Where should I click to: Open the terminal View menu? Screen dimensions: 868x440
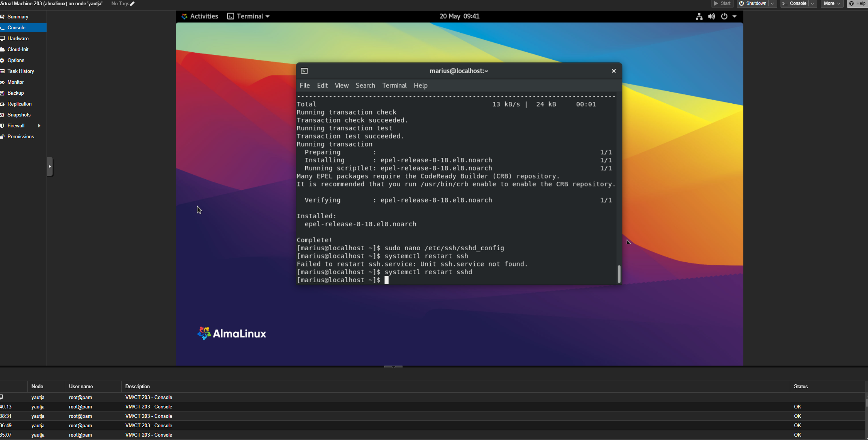(x=341, y=86)
